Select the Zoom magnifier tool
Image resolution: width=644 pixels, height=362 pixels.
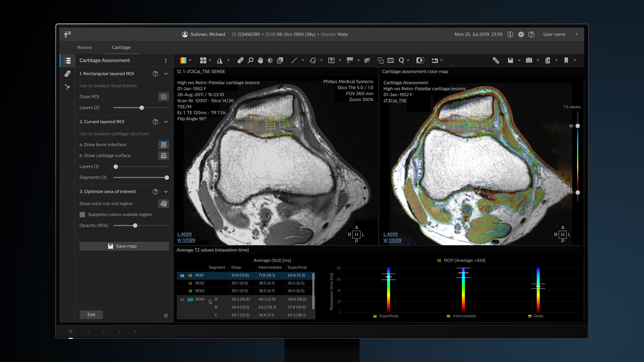point(251,60)
